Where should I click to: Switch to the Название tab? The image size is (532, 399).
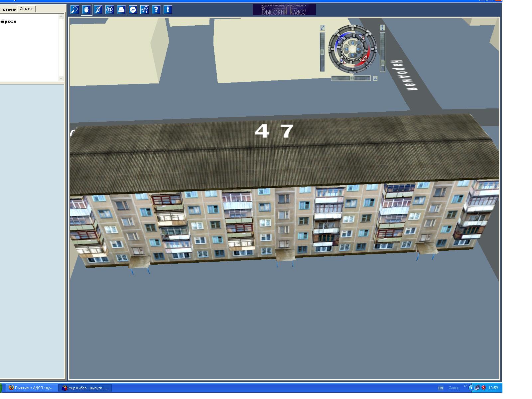(8, 9)
